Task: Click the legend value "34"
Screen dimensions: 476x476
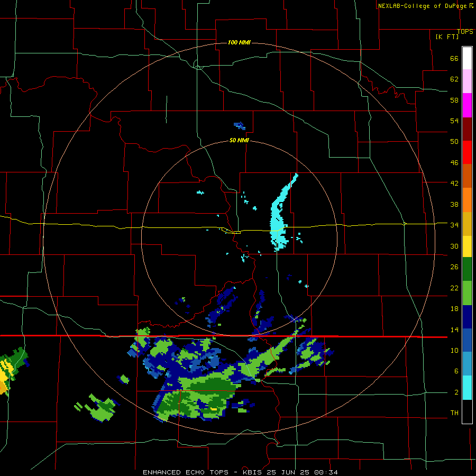Action: [454, 225]
